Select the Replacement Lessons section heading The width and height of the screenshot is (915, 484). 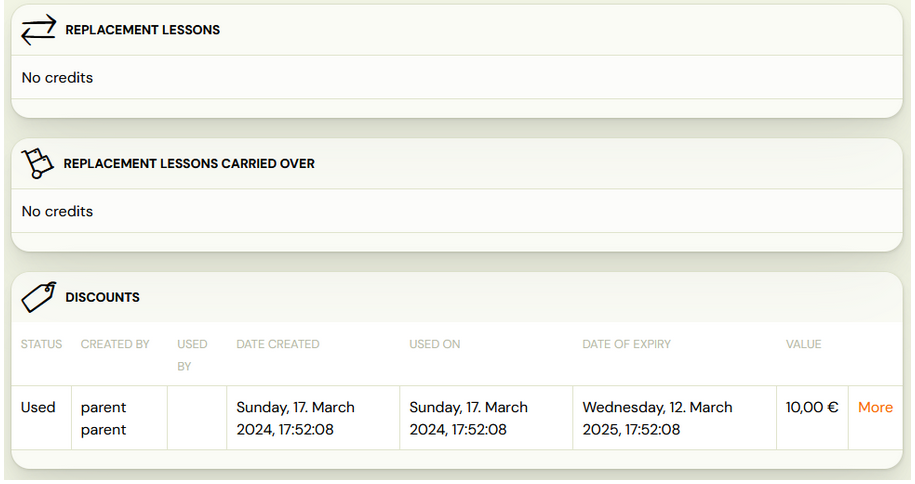142,30
